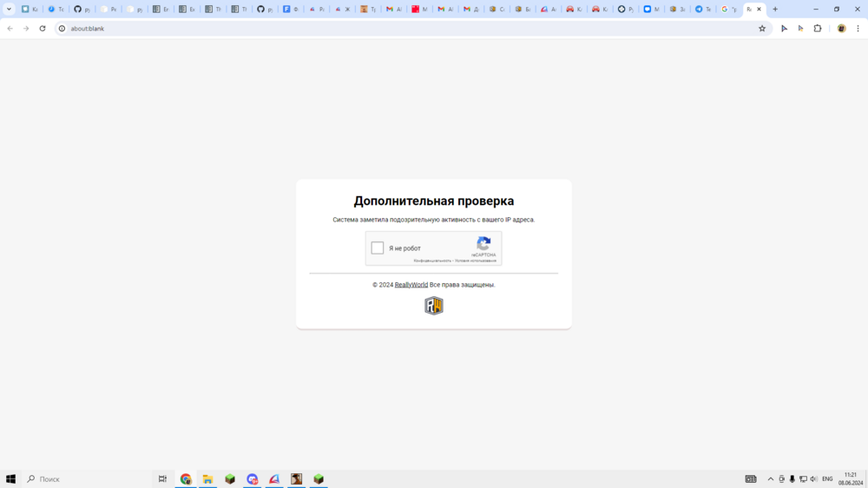868x488 pixels.
Task: Switch to the box icon "Зı" tab
Action: click(677, 9)
